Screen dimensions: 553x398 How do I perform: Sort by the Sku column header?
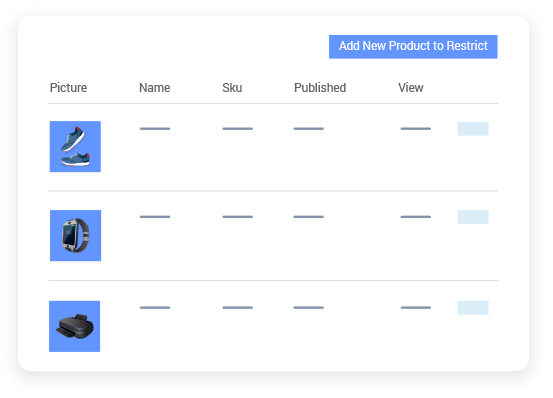click(x=232, y=88)
